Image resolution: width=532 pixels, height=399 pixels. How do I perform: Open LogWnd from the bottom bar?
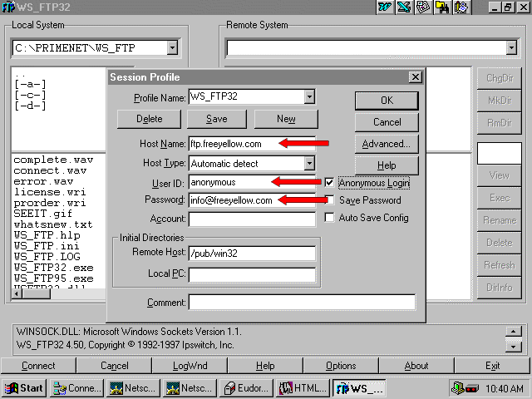pyautogui.click(x=190, y=366)
